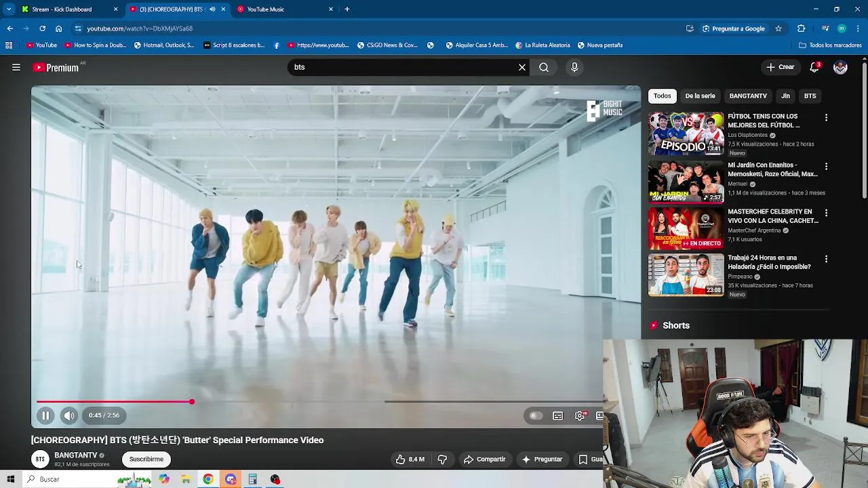Viewport: 868px width, 488px height.
Task: Mute the video volume speaker
Action: click(69, 415)
